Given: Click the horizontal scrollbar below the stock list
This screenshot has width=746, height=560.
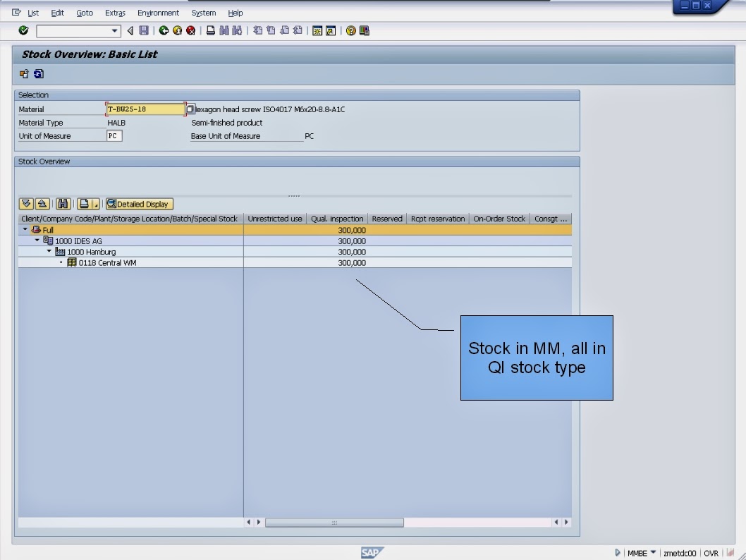Looking at the screenshot, I should 334,522.
